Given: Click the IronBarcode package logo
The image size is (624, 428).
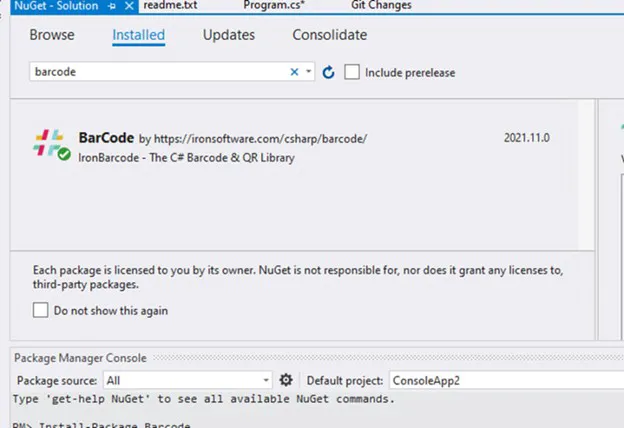Looking at the screenshot, I should point(50,145).
